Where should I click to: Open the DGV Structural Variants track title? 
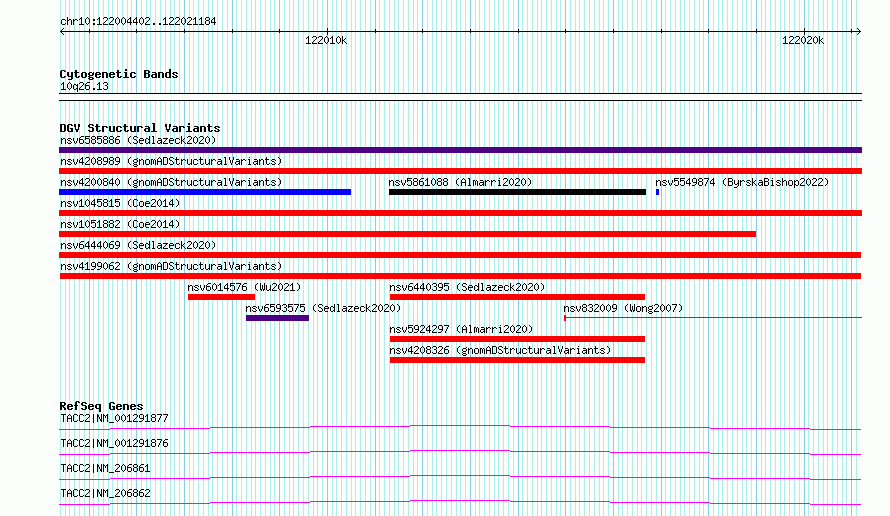coord(140,128)
